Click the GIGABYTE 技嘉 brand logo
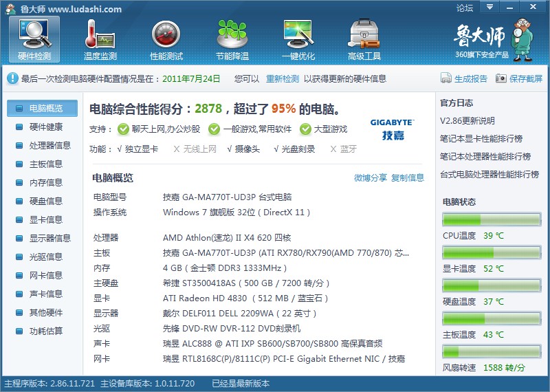This screenshot has height=392, width=550. pyautogui.click(x=393, y=129)
